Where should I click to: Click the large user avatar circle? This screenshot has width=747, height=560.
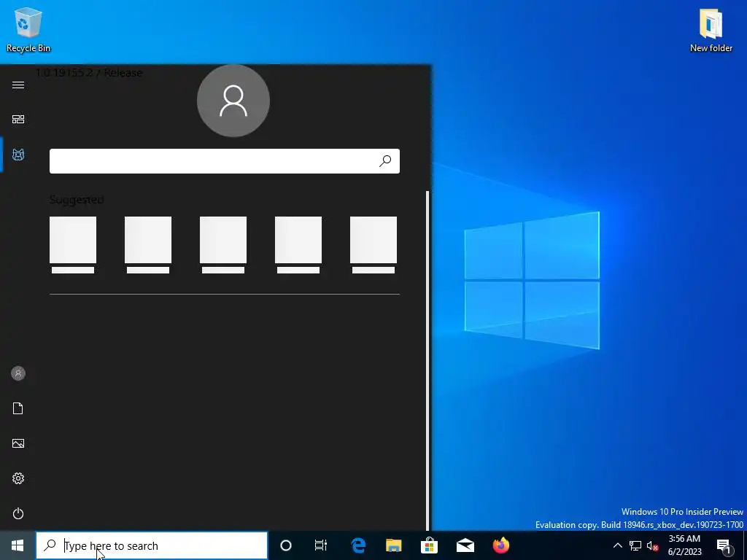[233, 101]
